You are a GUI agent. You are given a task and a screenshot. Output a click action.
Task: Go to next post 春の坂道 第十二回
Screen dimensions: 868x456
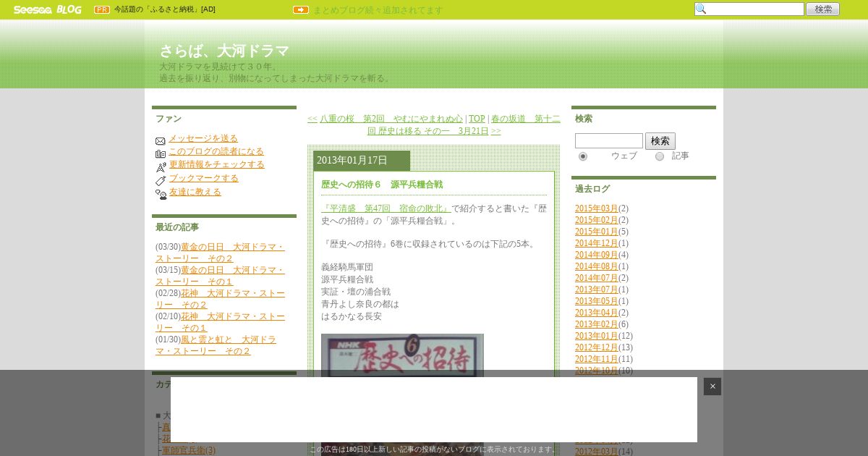point(464,124)
